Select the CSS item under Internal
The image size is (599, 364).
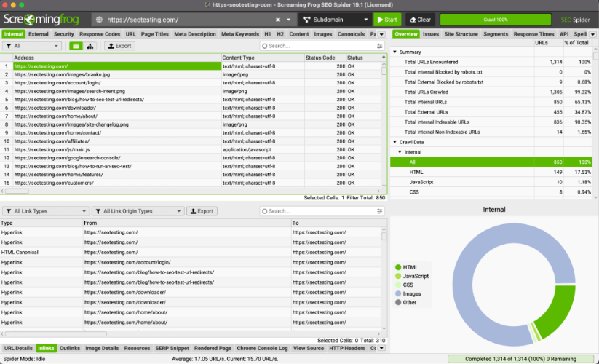pos(491,192)
